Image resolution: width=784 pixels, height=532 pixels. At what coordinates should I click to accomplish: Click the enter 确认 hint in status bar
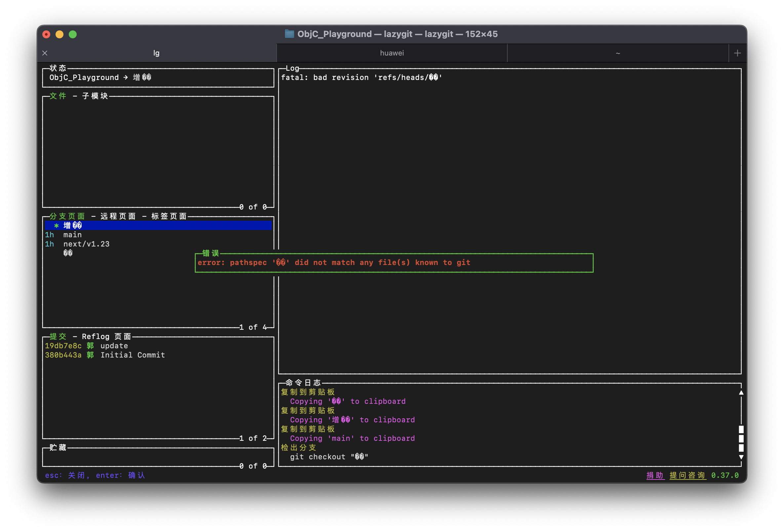coord(120,475)
